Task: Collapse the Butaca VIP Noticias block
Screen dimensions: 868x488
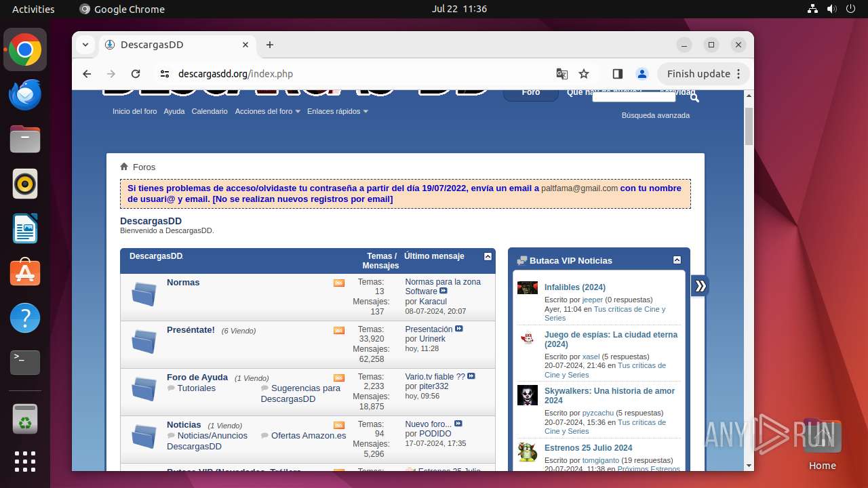Action: (x=677, y=260)
